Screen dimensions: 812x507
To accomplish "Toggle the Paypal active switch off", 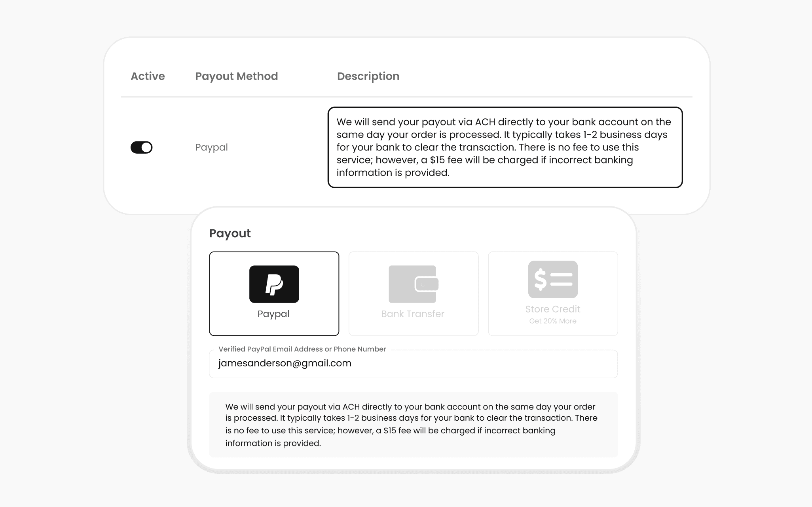I will (142, 147).
